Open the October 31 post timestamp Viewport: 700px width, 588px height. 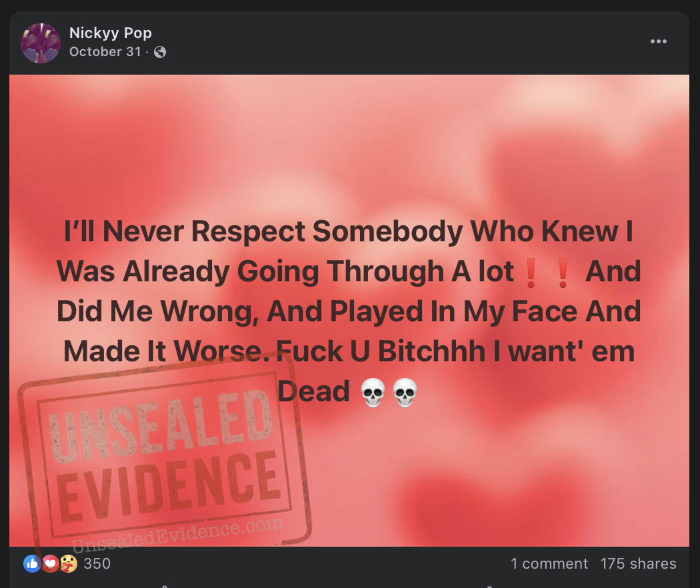(105, 52)
